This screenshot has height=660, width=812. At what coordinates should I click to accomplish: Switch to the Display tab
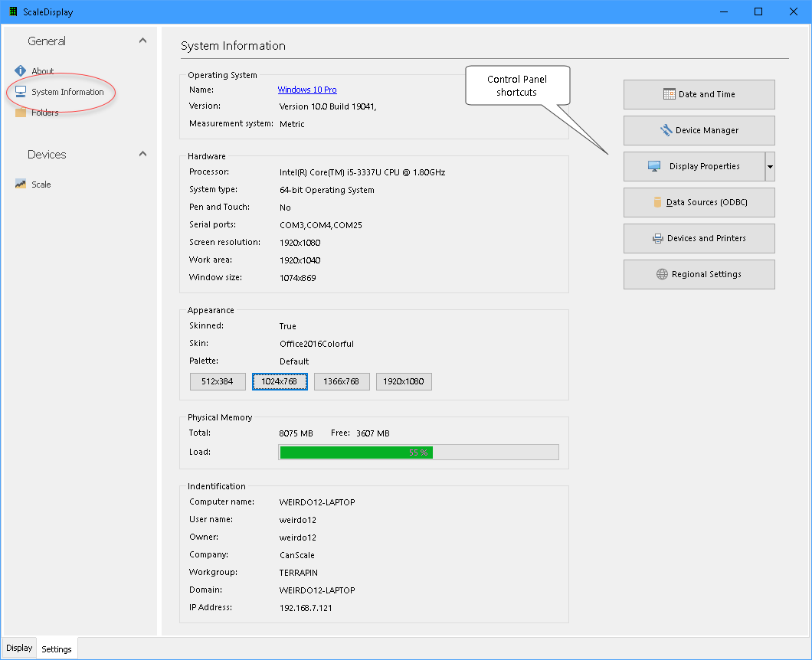coord(20,648)
